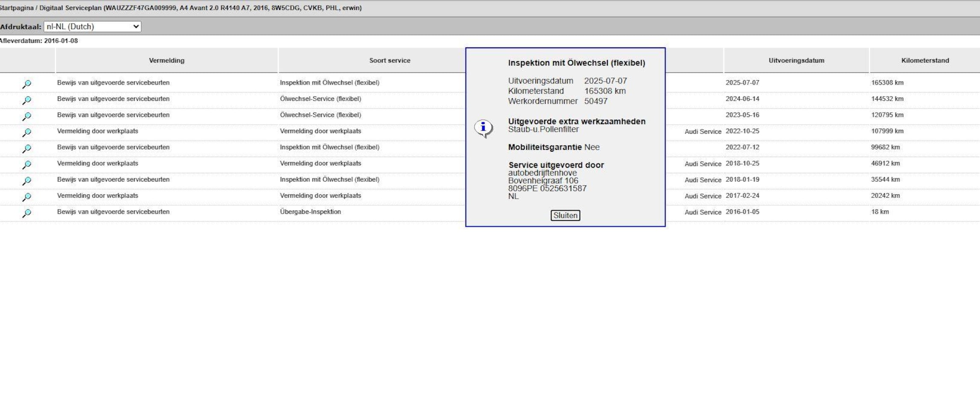Open details for the 35544 km inspection
Image resolution: width=980 pixels, height=410 pixels.
coord(26,181)
